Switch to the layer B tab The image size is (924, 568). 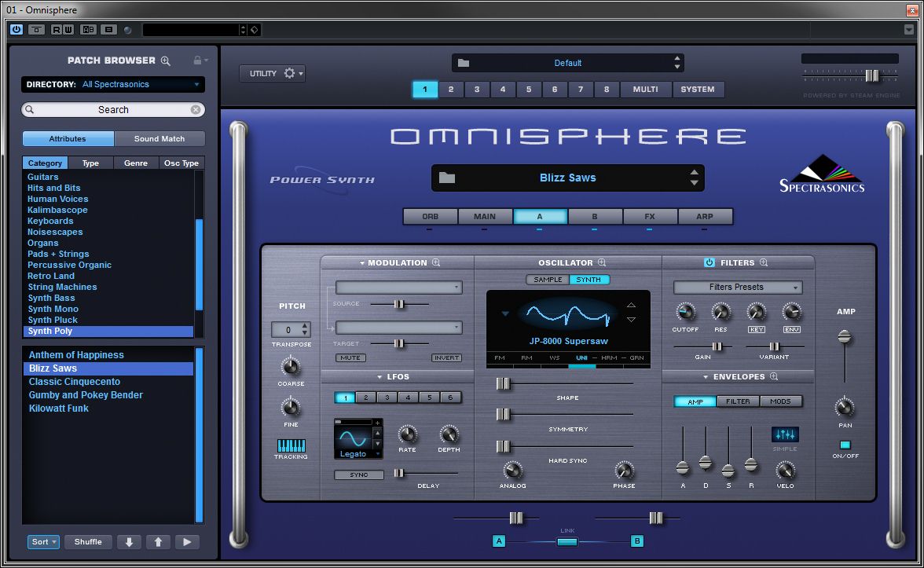tap(595, 216)
